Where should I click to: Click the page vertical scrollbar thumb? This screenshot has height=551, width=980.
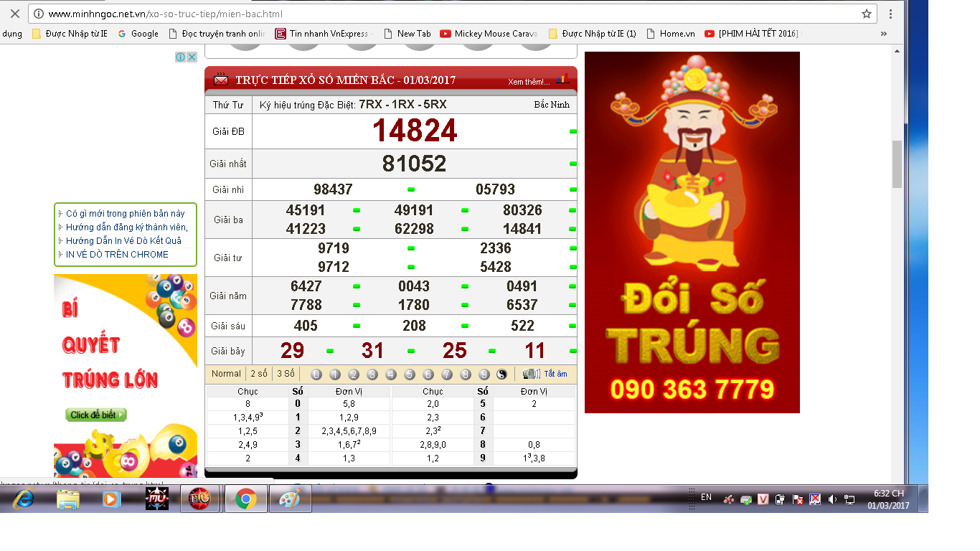pyautogui.click(x=897, y=164)
